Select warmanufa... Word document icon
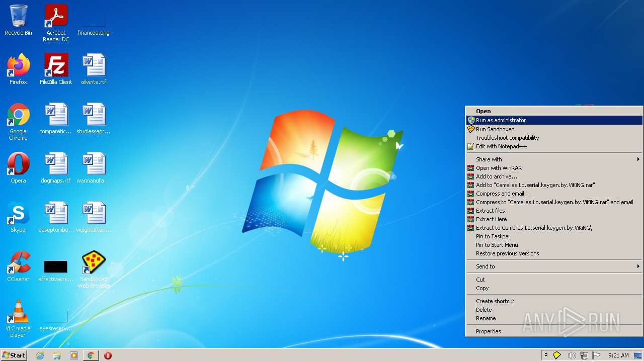The width and height of the screenshot is (644, 362). coord(94,168)
